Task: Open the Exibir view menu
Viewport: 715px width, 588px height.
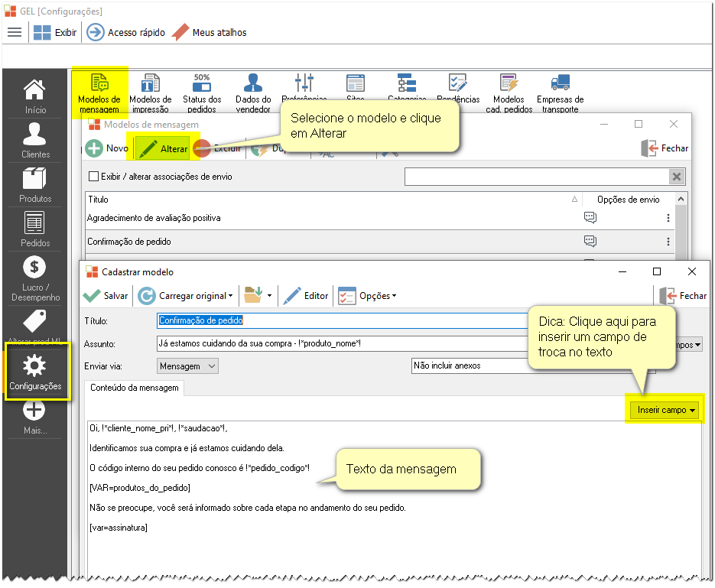Action: pyautogui.click(x=55, y=32)
